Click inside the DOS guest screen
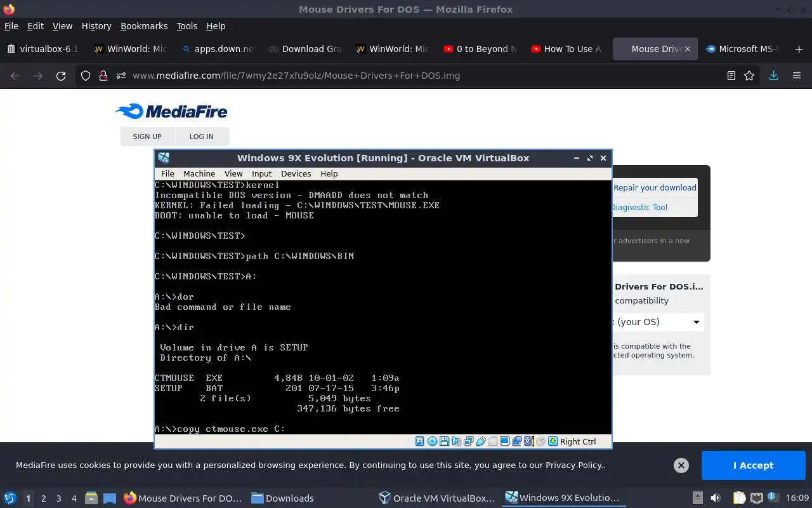Image resolution: width=812 pixels, height=508 pixels. pos(383,307)
